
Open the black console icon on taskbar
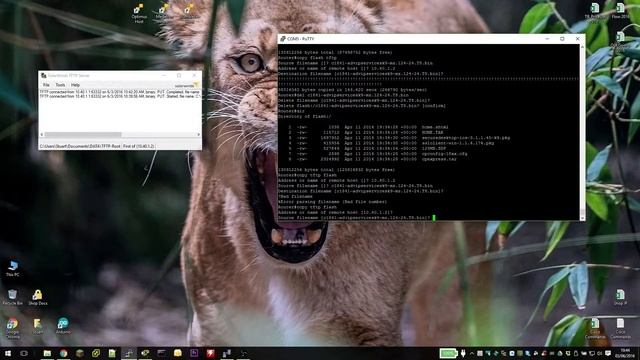tap(162, 353)
